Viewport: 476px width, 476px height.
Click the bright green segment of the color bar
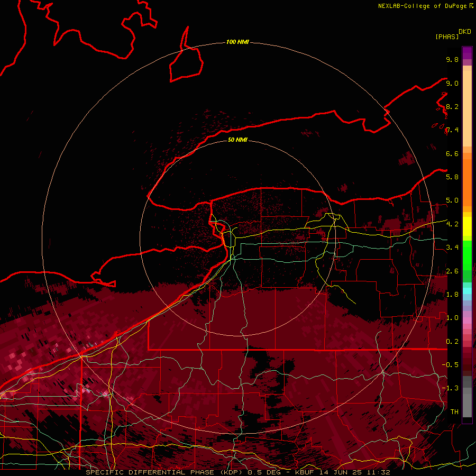(x=467, y=255)
